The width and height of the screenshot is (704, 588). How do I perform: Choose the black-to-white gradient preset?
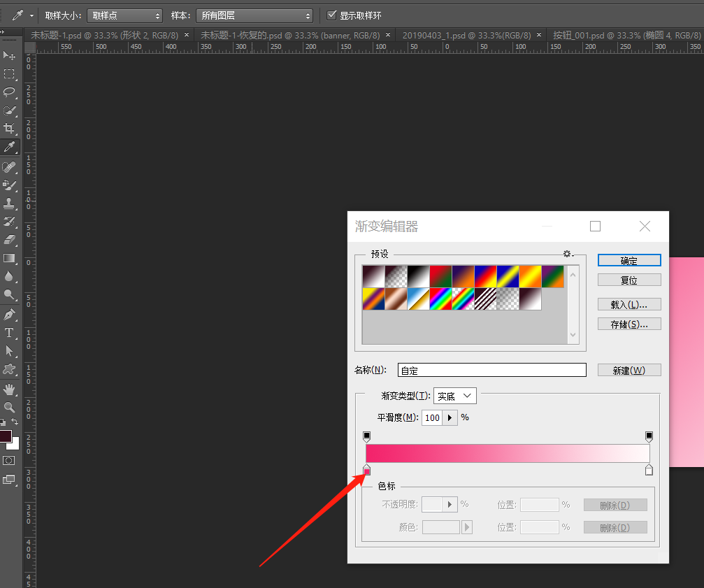click(x=418, y=276)
